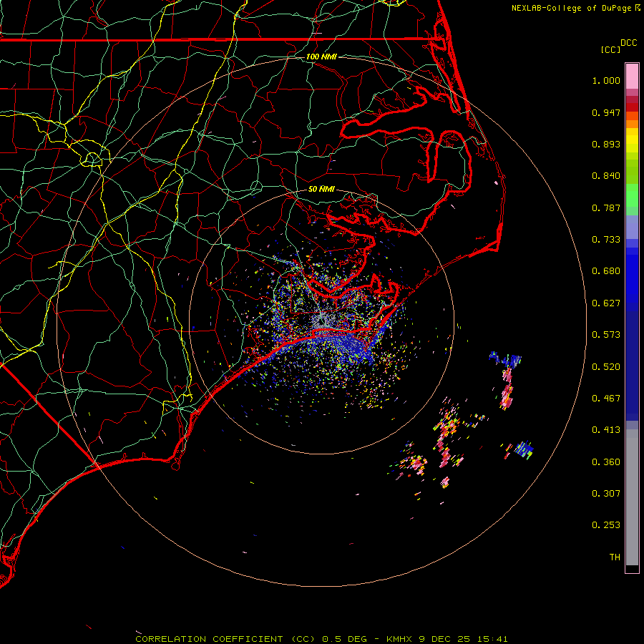Click the 0.840 legend value
This screenshot has height=644, width=644.
(606, 176)
